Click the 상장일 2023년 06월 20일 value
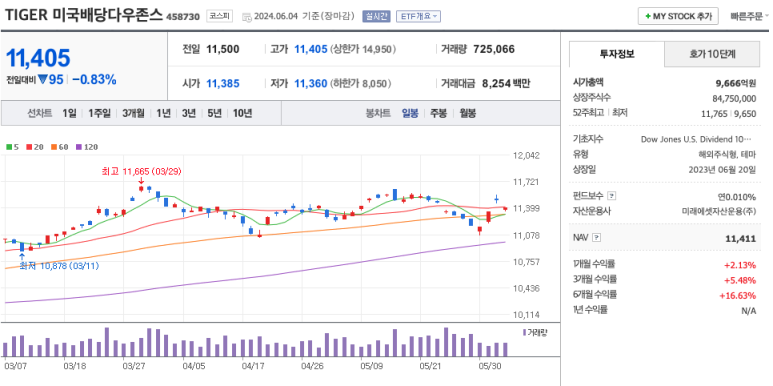 [722, 169]
